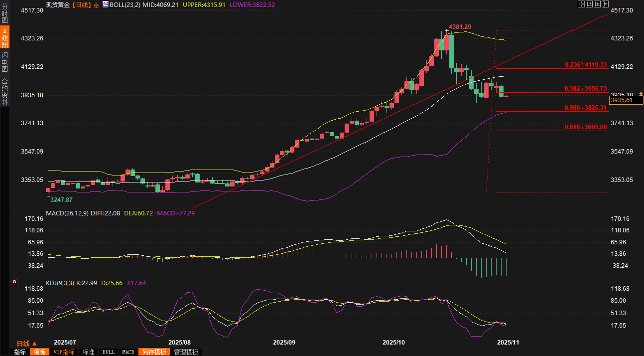Click the crosshair cursor icon in top-right
This screenshot has width=644, height=356.
[x=581, y=4]
